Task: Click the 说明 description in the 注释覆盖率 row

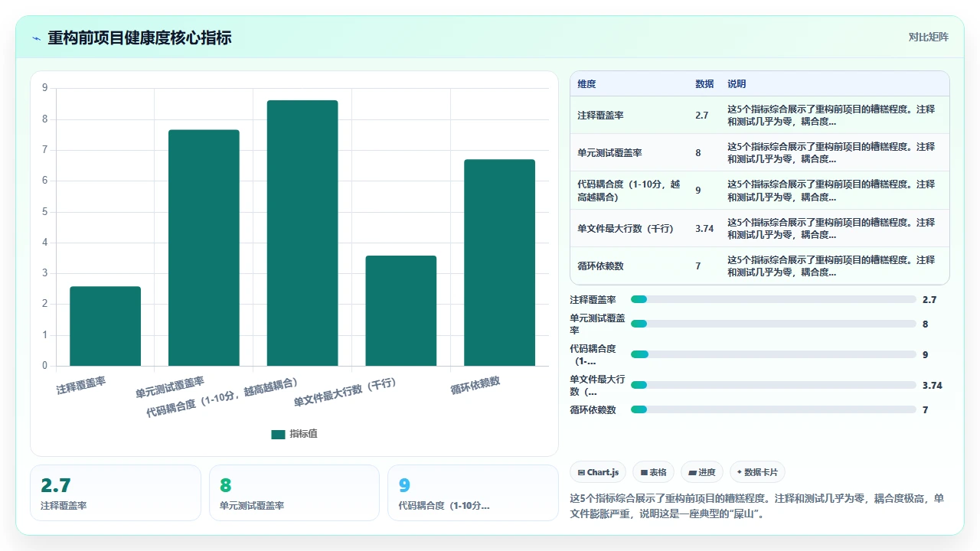Action: tap(831, 116)
